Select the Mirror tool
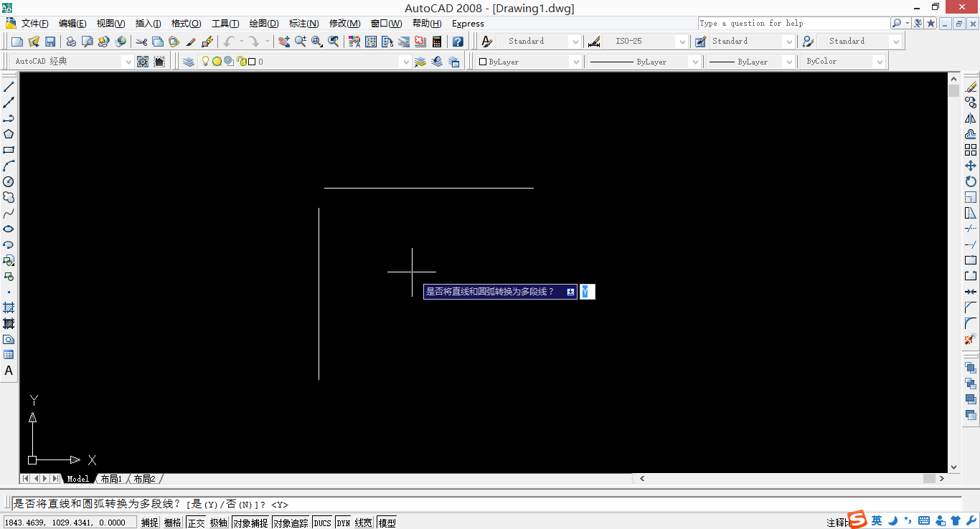The height and width of the screenshot is (529, 980). click(971, 118)
